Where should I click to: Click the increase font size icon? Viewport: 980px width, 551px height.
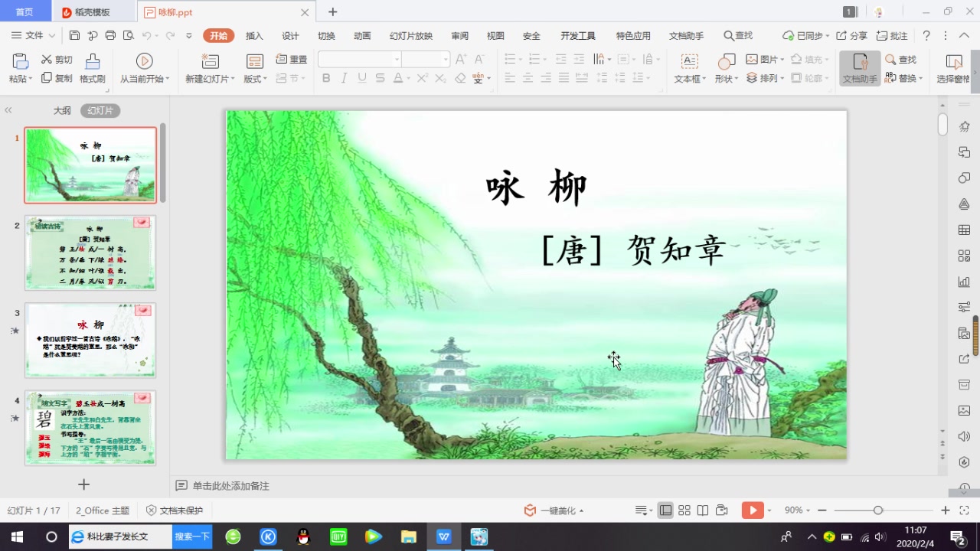coord(461,59)
